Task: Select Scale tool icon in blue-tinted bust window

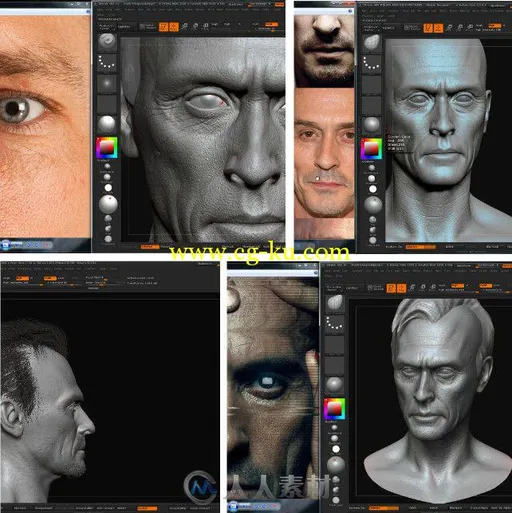Action: [460, 28]
